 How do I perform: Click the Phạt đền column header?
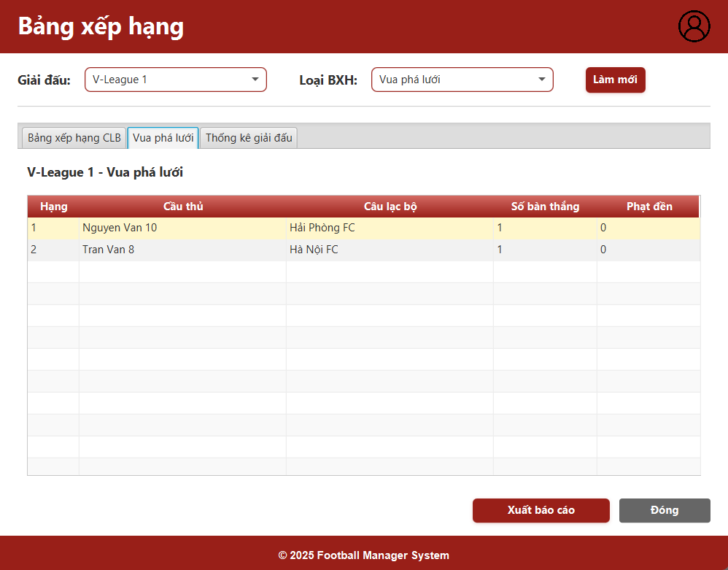coord(649,207)
